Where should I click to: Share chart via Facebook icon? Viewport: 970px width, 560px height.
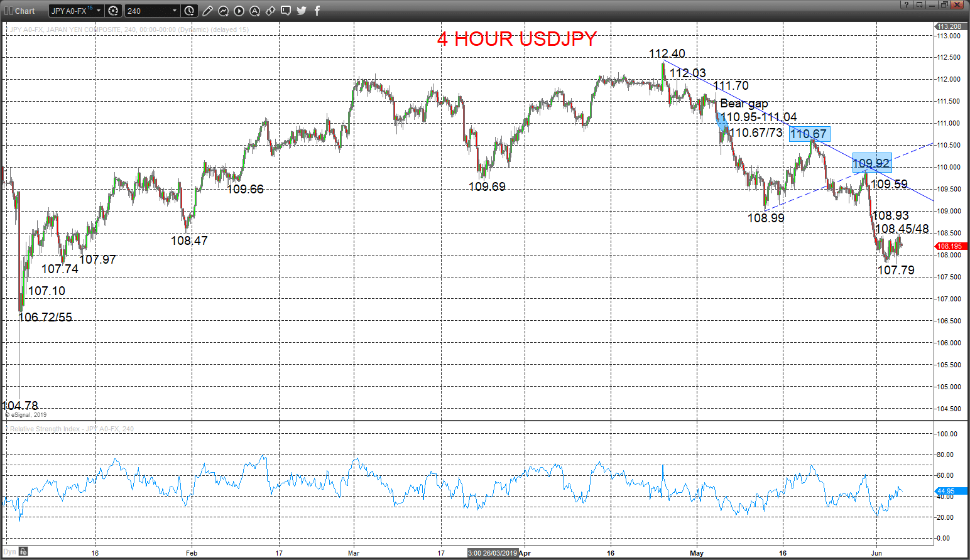[x=317, y=11]
